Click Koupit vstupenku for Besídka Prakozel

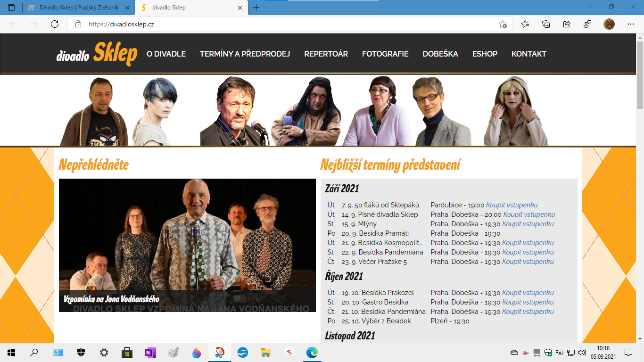coord(528,293)
